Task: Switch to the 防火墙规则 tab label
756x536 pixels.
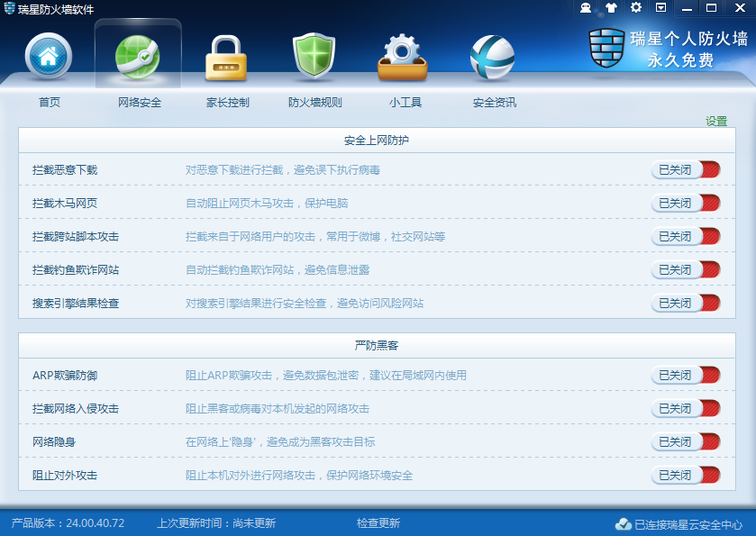Action: pyautogui.click(x=314, y=103)
